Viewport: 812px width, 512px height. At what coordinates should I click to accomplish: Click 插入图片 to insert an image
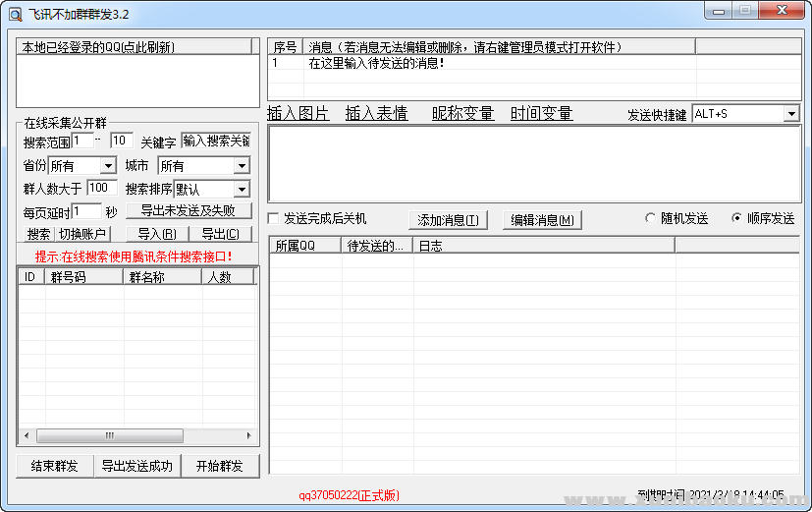(x=298, y=113)
